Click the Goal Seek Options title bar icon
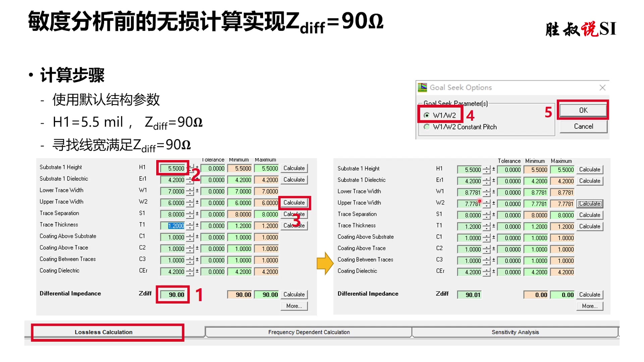Viewport: 644px width, 362px height. tap(422, 87)
